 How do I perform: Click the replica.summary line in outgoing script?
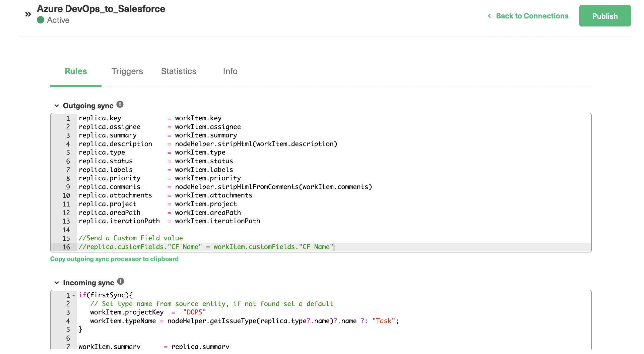pyautogui.click(x=158, y=135)
